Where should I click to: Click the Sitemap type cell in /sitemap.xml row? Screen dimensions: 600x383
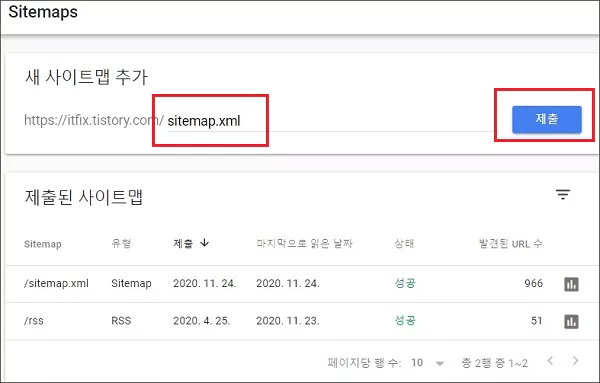click(x=131, y=284)
